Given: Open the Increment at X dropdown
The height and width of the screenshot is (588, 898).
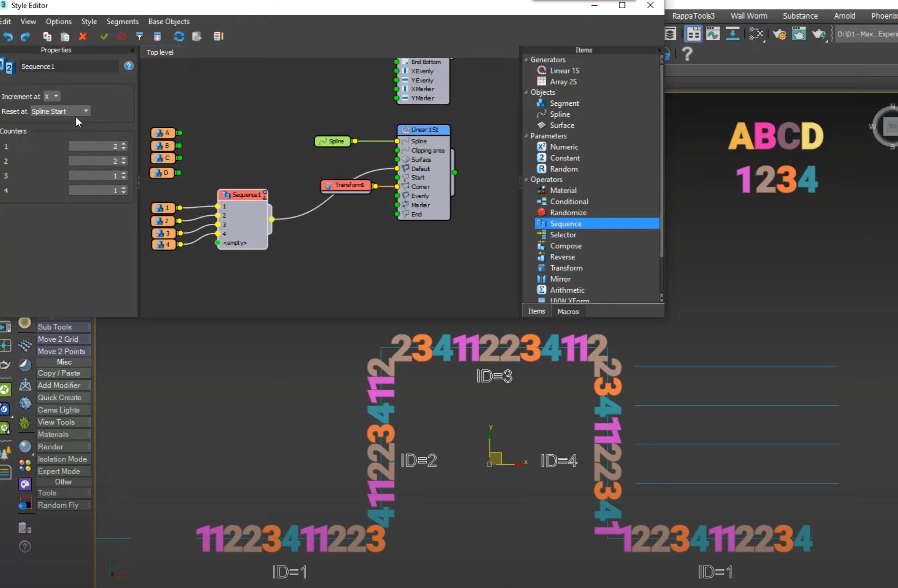Looking at the screenshot, I should tap(52, 96).
